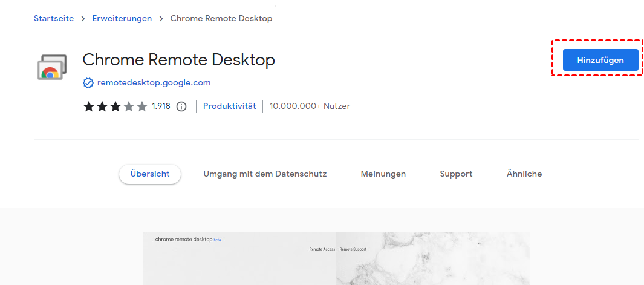Go to Startseite in the breadcrumb
Image resolution: width=644 pixels, height=285 pixels.
click(x=54, y=18)
